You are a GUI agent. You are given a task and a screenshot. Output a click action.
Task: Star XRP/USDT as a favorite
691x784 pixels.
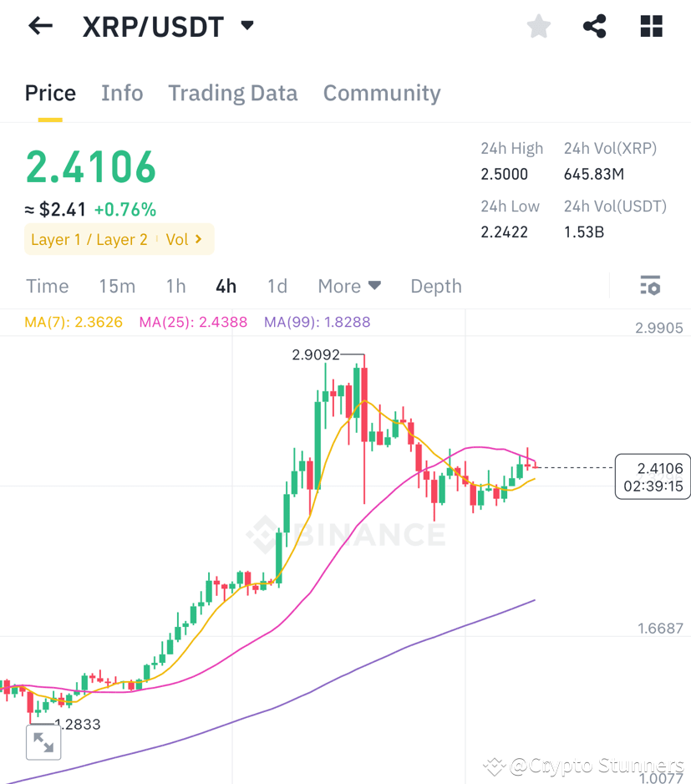(x=538, y=26)
